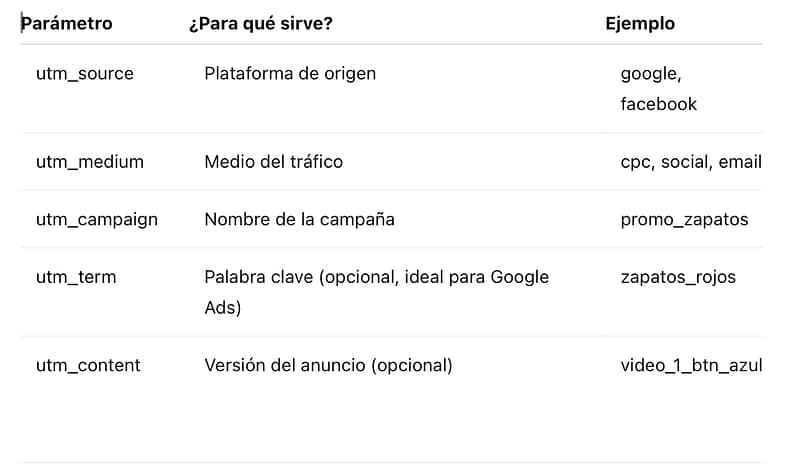Click the video_1_btn_azul example value
The image size is (800, 466).
click(691, 366)
